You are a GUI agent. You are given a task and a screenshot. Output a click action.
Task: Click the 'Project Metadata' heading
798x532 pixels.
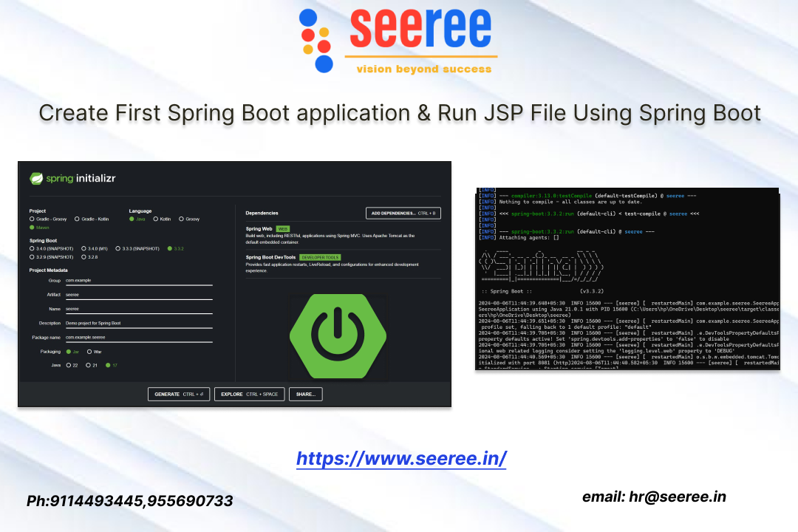(48, 270)
